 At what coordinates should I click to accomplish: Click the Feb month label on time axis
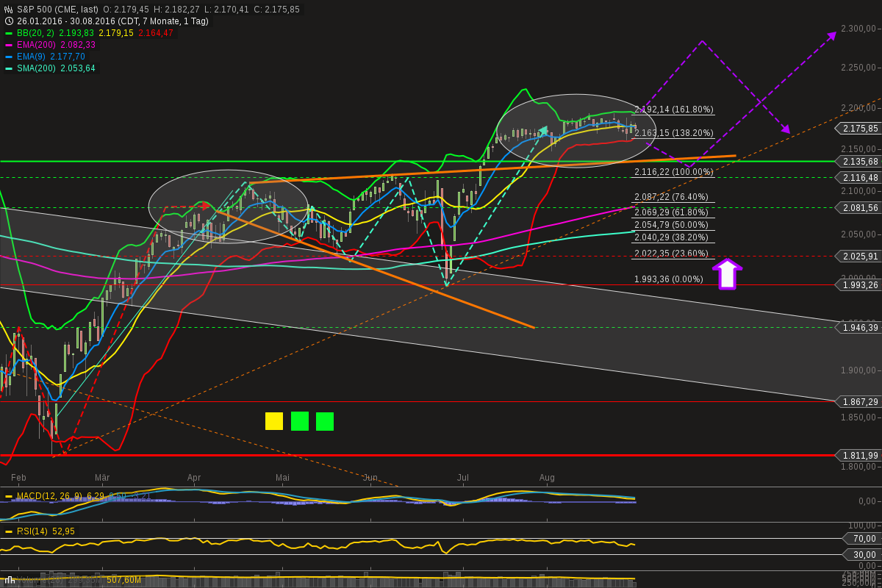[x=18, y=478]
